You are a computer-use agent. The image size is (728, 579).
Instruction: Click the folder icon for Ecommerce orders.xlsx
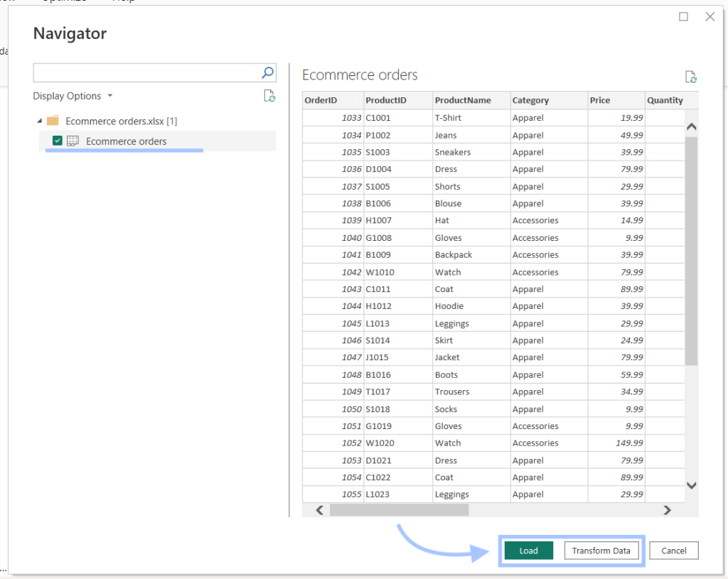tap(53, 121)
